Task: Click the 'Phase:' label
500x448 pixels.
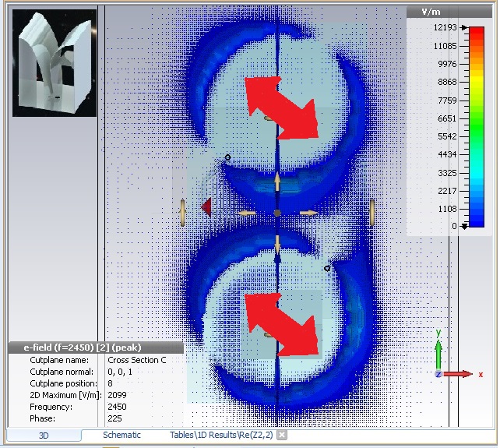Action: (42, 418)
